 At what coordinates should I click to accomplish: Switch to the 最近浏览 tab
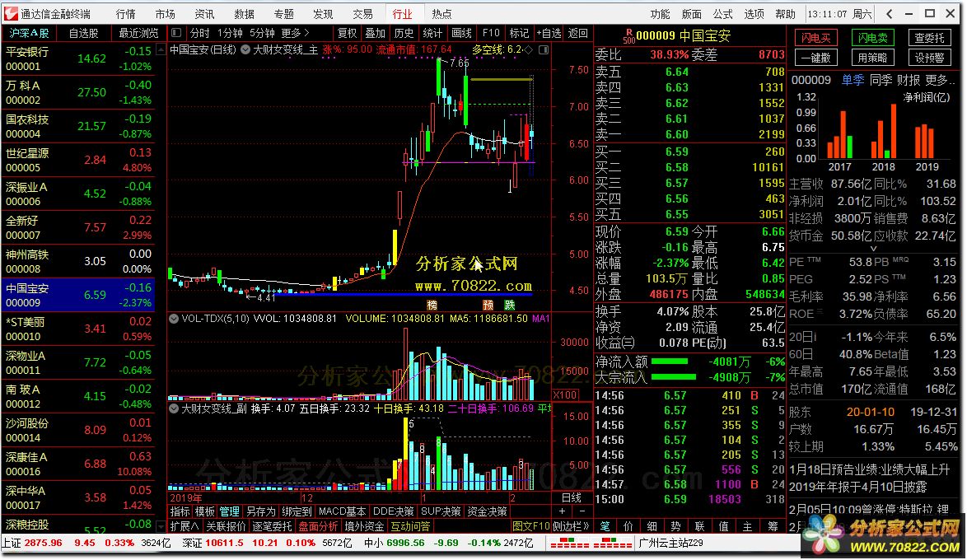138,33
